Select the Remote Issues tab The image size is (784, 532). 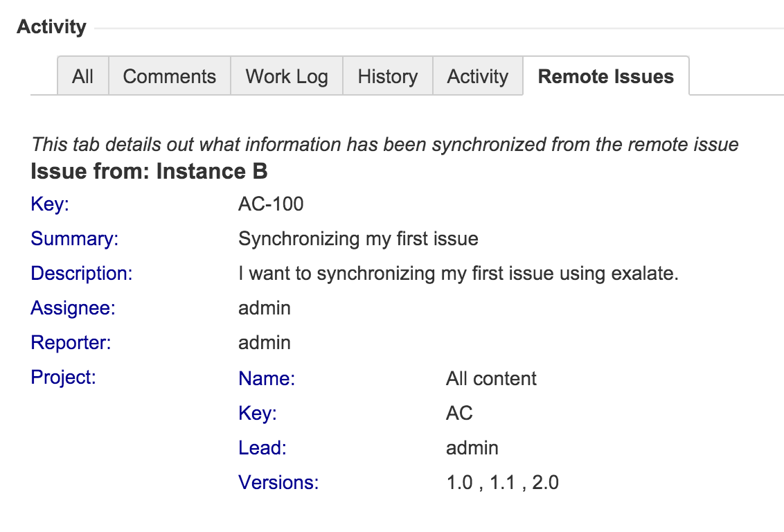(606, 76)
